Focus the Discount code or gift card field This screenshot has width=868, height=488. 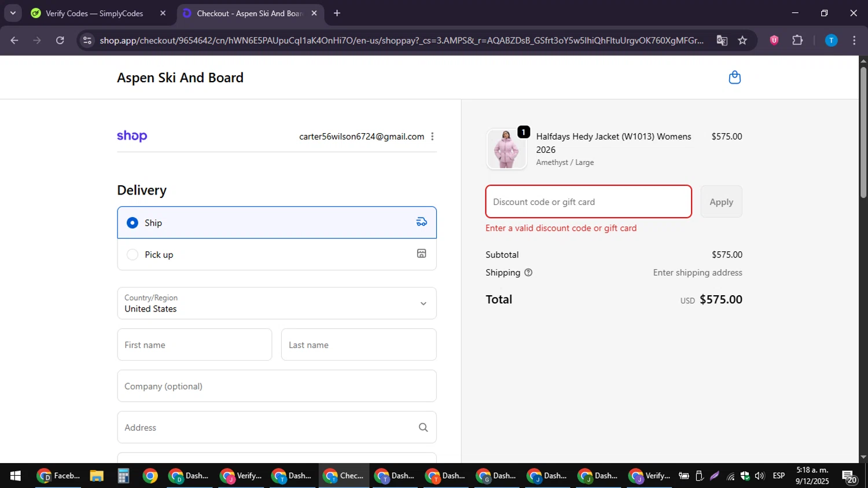(x=589, y=201)
